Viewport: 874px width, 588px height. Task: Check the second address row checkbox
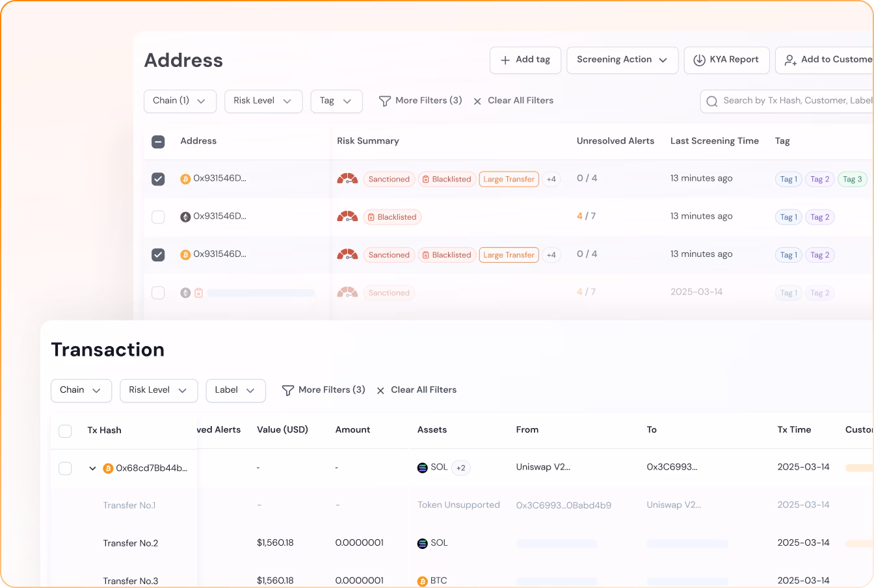pyautogui.click(x=158, y=217)
